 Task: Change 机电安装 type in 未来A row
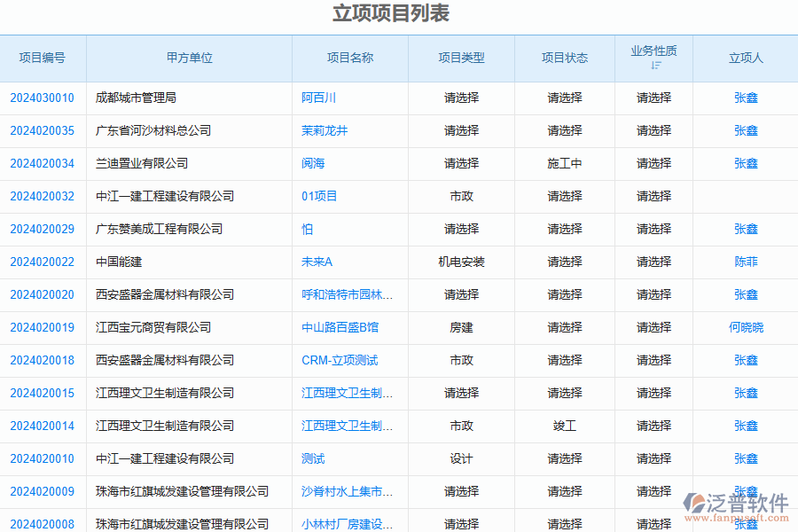pos(461,262)
